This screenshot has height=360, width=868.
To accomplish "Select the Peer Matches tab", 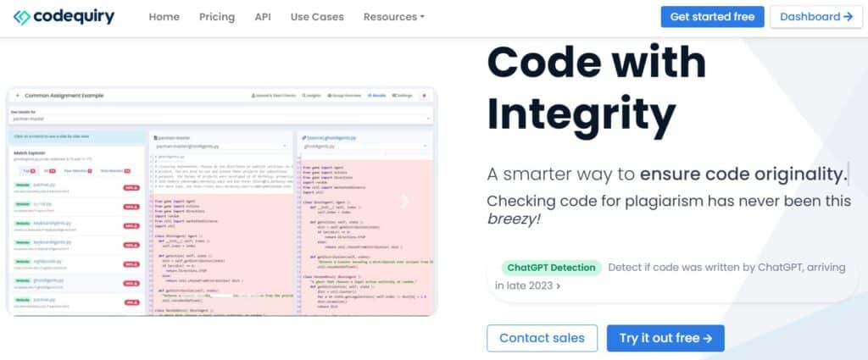I will pos(77,171).
